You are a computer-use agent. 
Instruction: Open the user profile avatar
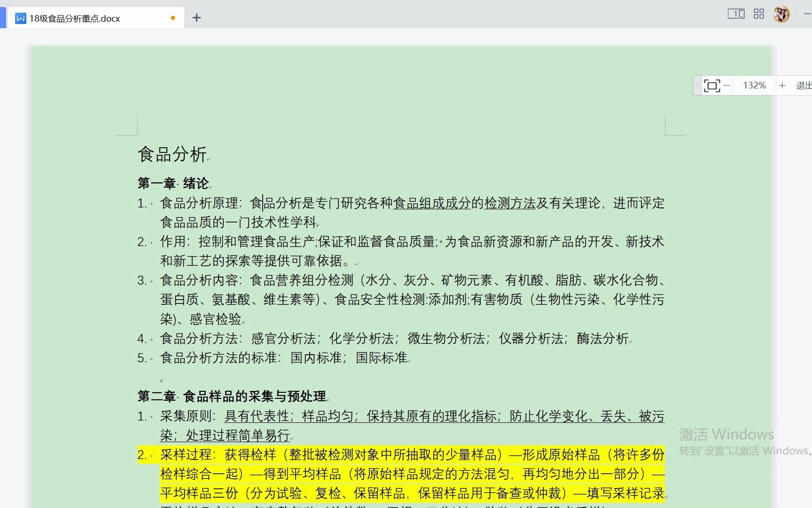pyautogui.click(x=781, y=14)
